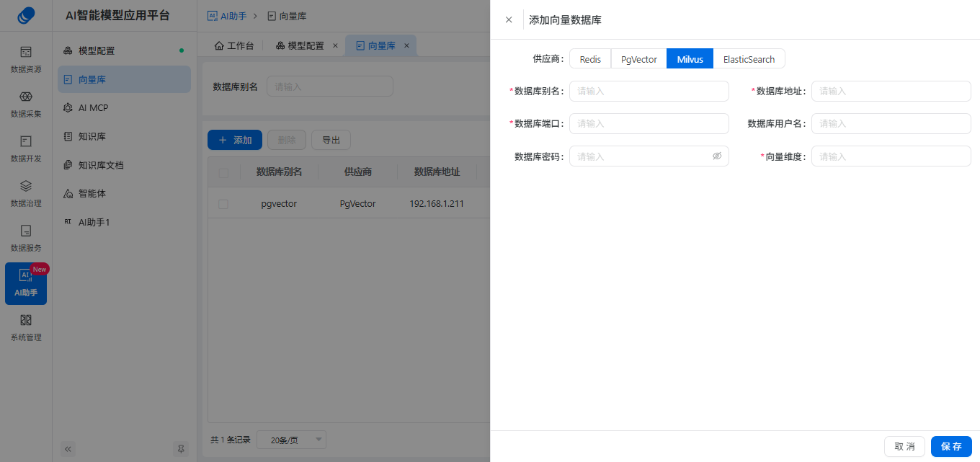Click 向量库 breadcrumb item
The width and height of the screenshot is (980, 462).
[x=287, y=16]
